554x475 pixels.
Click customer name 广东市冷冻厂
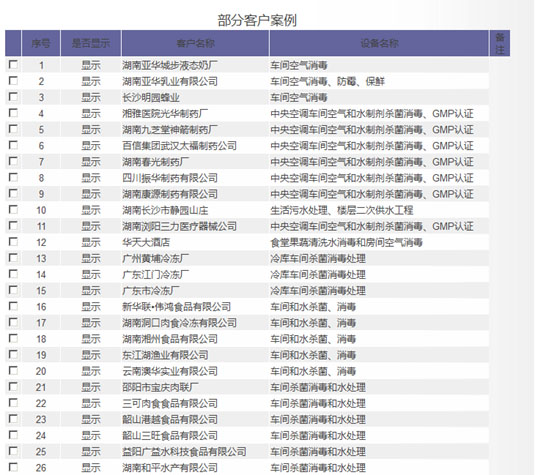[x=151, y=291]
